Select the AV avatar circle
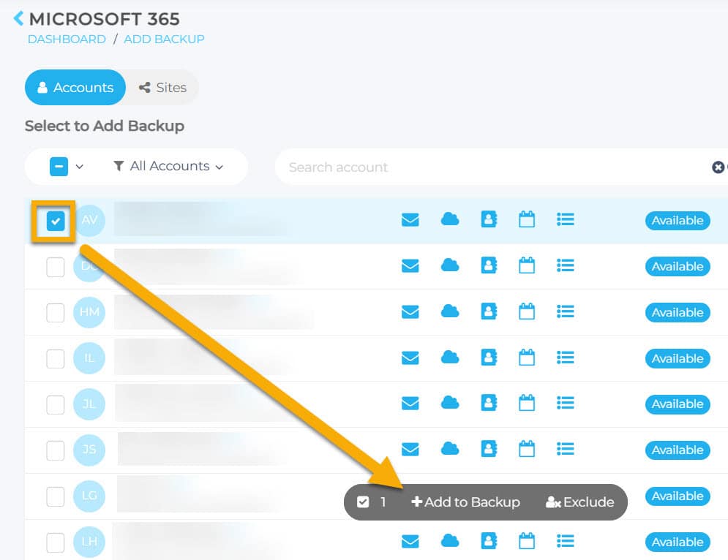Image resolution: width=728 pixels, height=560 pixels. coord(89,220)
